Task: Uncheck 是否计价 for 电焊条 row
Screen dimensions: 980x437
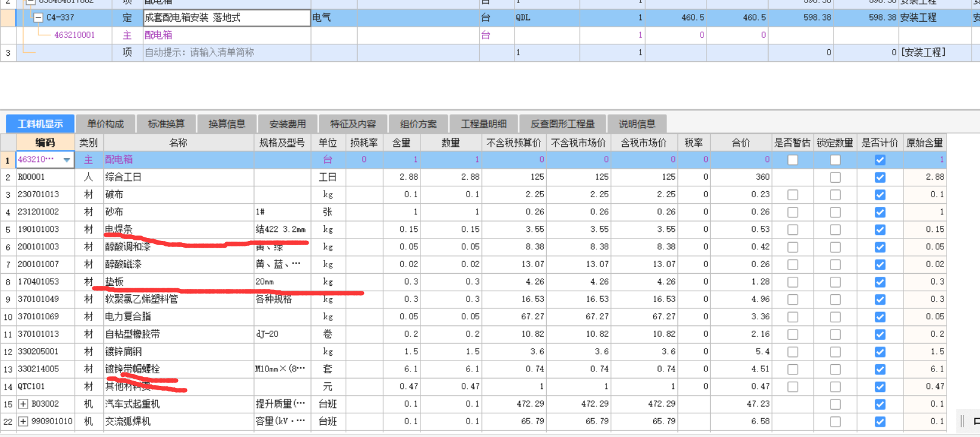Action: pos(880,229)
